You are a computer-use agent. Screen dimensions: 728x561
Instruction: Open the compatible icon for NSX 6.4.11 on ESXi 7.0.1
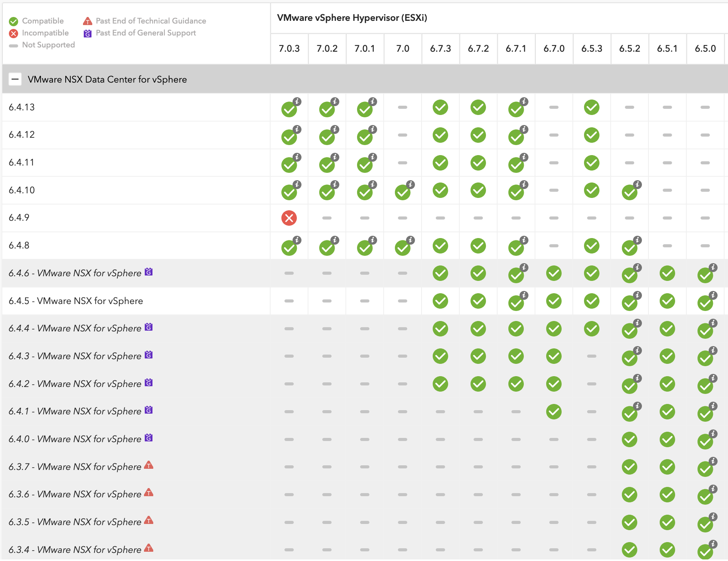[x=365, y=164]
